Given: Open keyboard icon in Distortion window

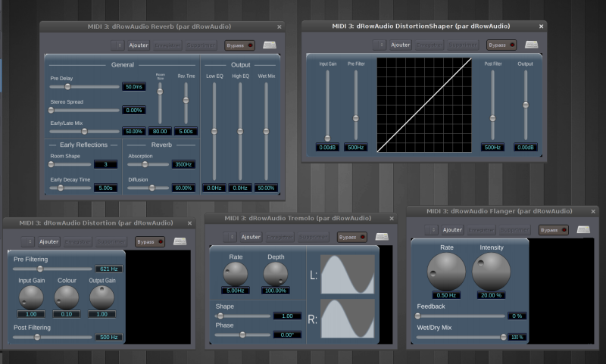Looking at the screenshot, I should coord(180,241).
